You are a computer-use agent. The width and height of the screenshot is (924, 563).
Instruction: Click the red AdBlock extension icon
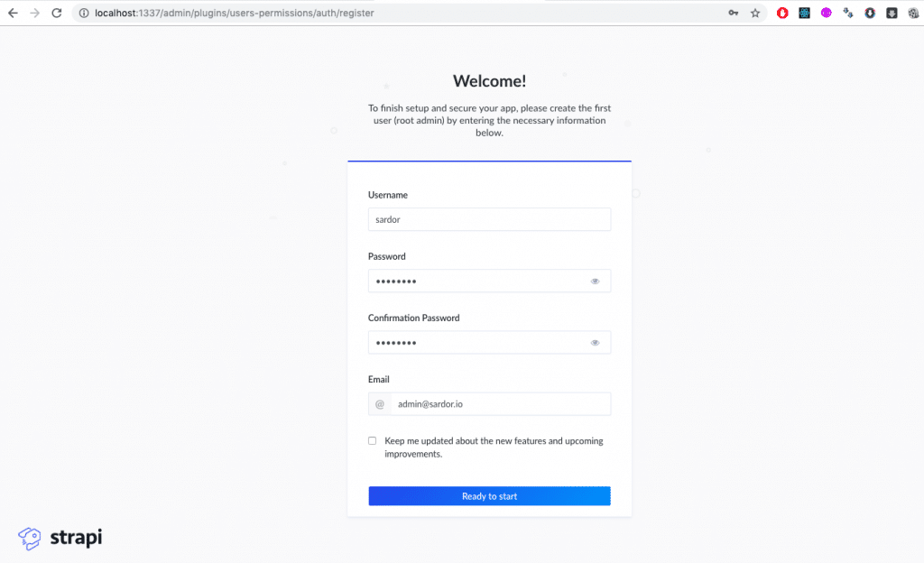(x=782, y=13)
